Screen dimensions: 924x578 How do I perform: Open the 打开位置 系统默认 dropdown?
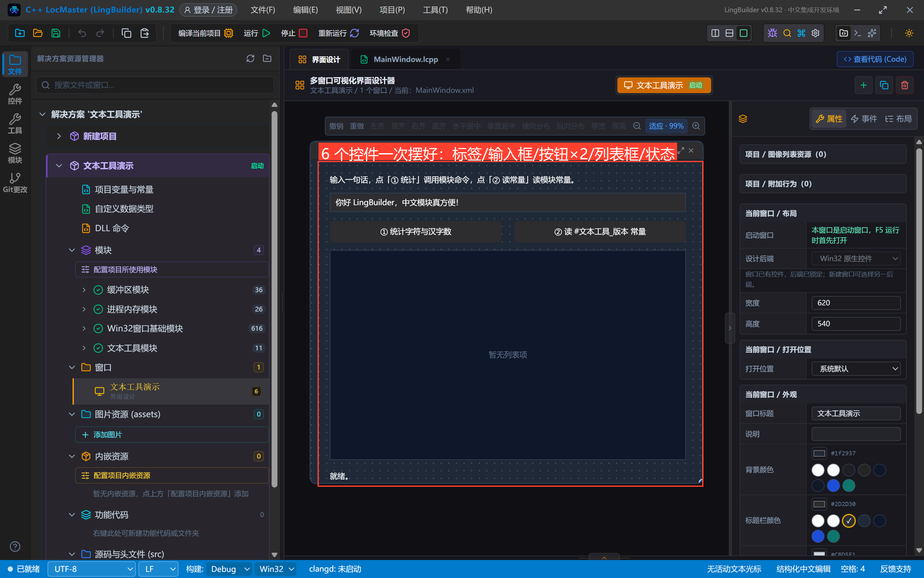point(856,369)
